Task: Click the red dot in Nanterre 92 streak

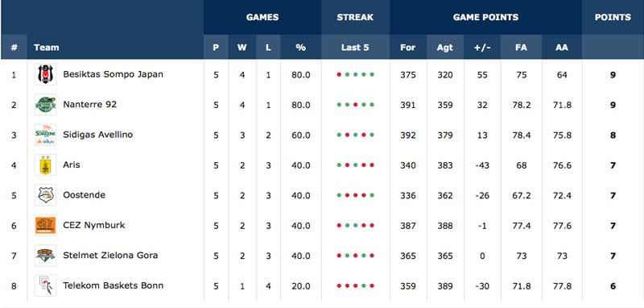Action: [x=355, y=105]
